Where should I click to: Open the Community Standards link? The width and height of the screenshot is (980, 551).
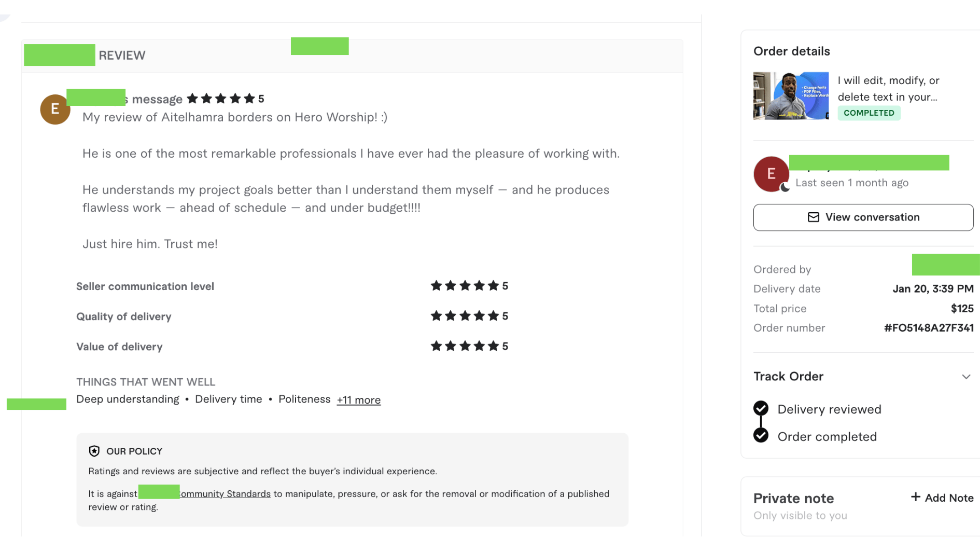(225, 494)
